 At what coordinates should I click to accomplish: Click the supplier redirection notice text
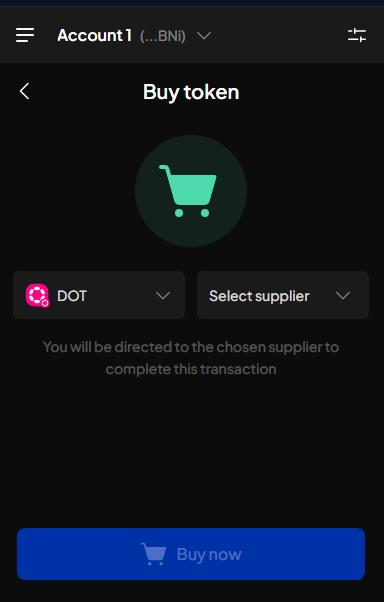tap(191, 358)
